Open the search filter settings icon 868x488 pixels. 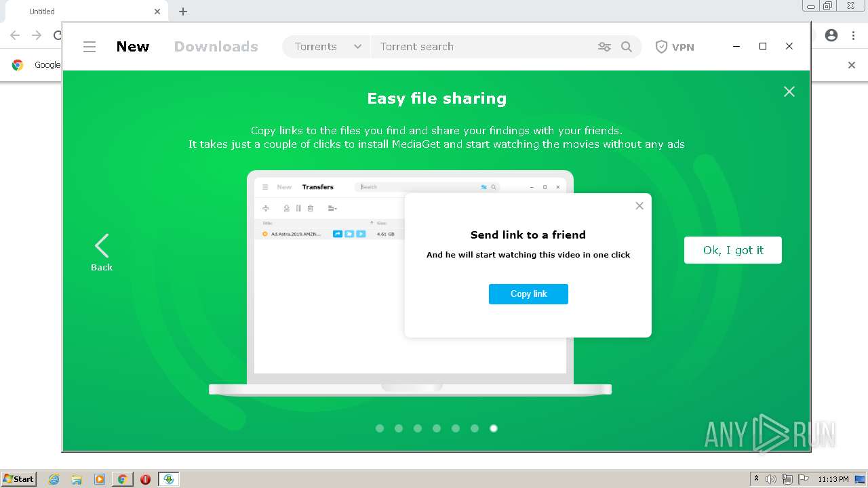click(604, 47)
